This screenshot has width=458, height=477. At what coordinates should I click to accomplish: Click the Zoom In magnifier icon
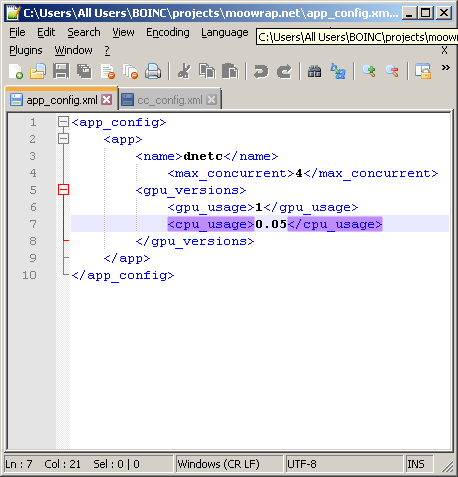[x=369, y=71]
